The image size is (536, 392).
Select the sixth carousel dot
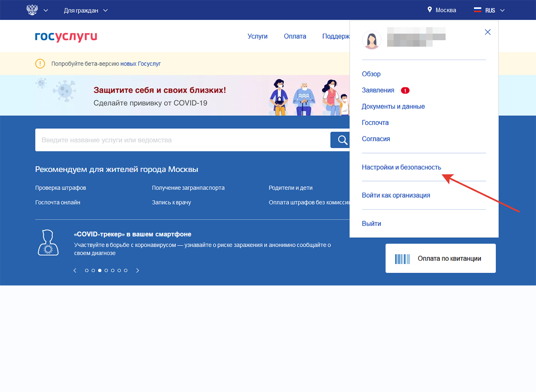(x=119, y=271)
